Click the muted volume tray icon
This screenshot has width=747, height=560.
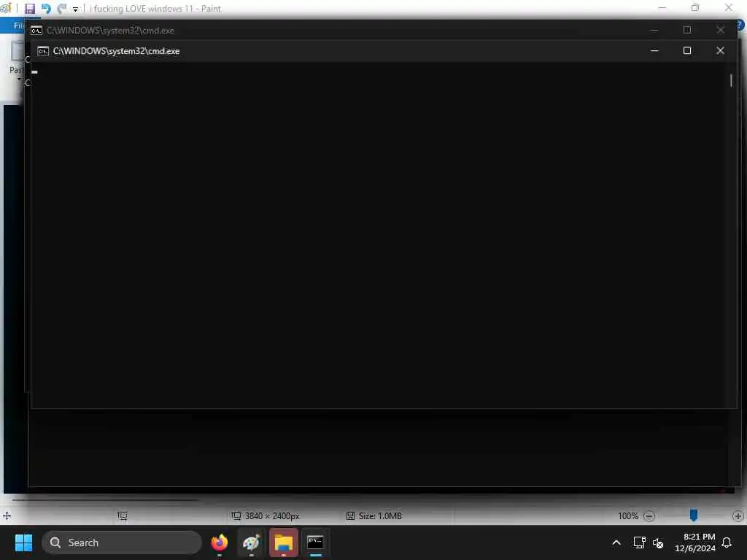tap(658, 542)
